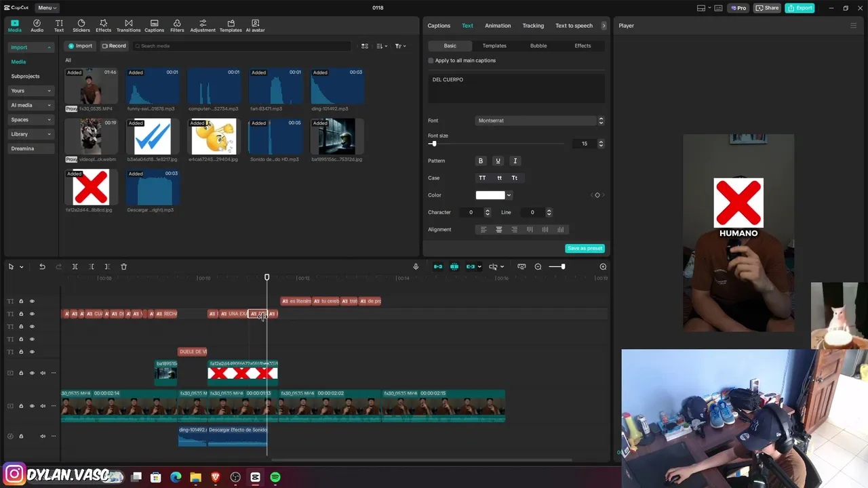The image size is (868, 488).
Task: Switch to the Tracking tab
Action: pyautogui.click(x=533, y=26)
